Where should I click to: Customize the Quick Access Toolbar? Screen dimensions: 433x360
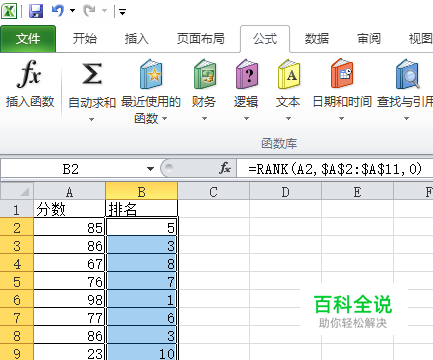(x=122, y=12)
